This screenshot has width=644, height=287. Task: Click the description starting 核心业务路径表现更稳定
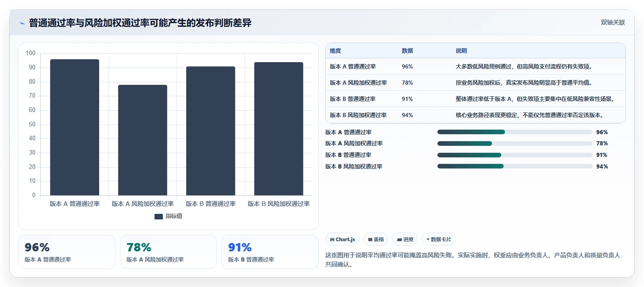[x=530, y=115]
